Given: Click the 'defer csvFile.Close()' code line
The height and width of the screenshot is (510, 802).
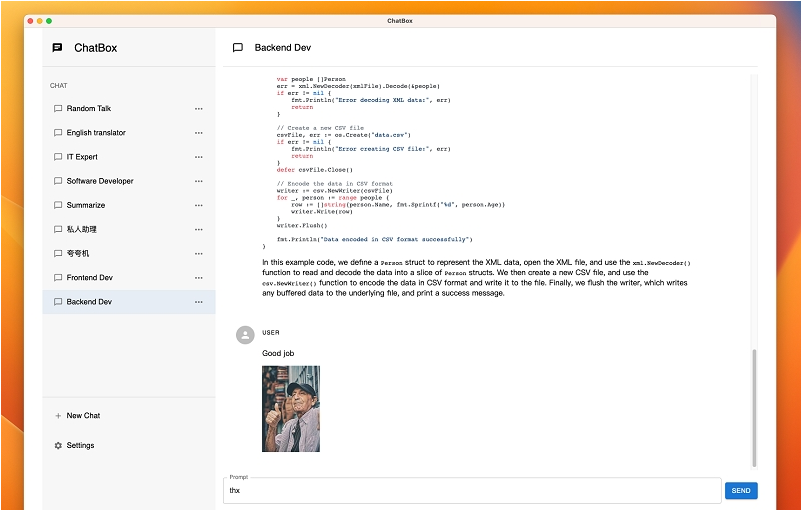Looking at the screenshot, I should pyautogui.click(x=315, y=170).
